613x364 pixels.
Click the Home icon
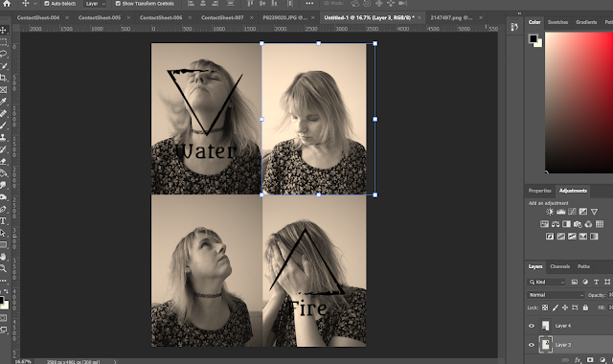pyautogui.click(x=7, y=3)
